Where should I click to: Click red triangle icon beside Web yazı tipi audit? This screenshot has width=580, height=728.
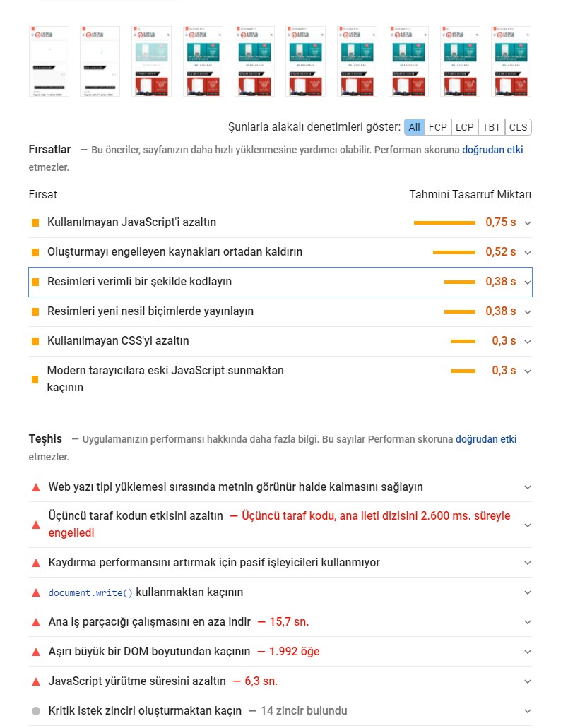[36, 487]
